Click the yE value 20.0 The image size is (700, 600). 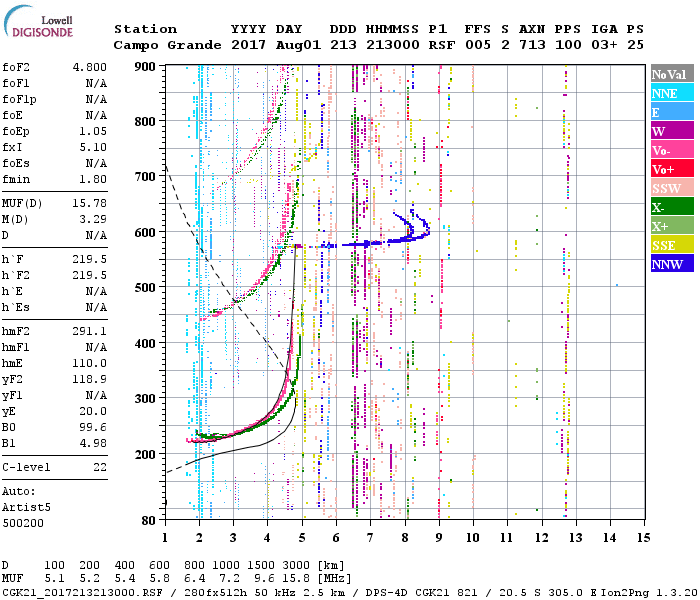coord(93,411)
